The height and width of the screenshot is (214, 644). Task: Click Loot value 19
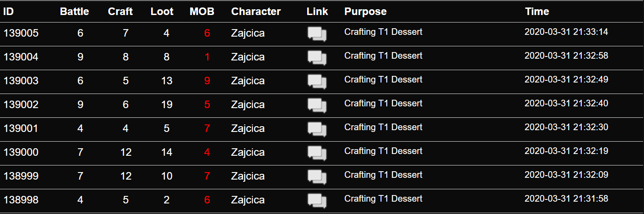pos(167,105)
